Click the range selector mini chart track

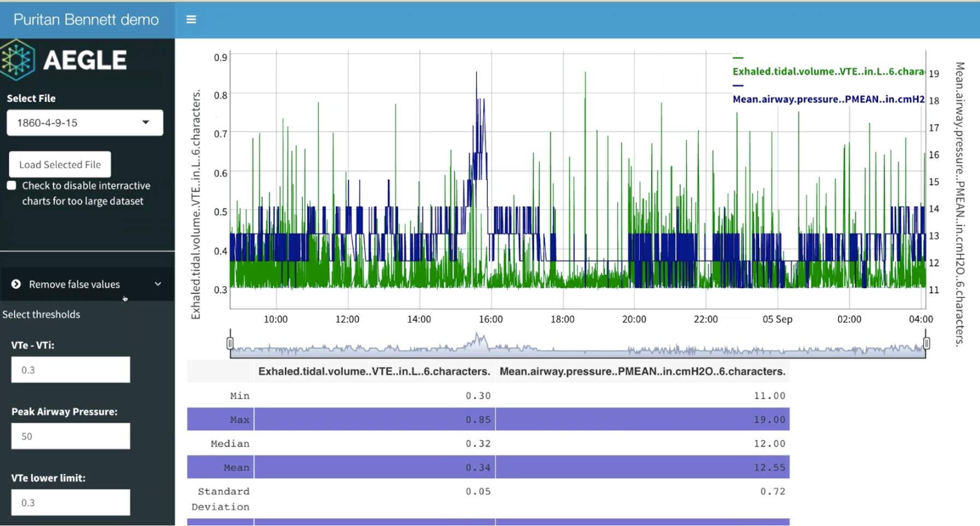click(578, 344)
